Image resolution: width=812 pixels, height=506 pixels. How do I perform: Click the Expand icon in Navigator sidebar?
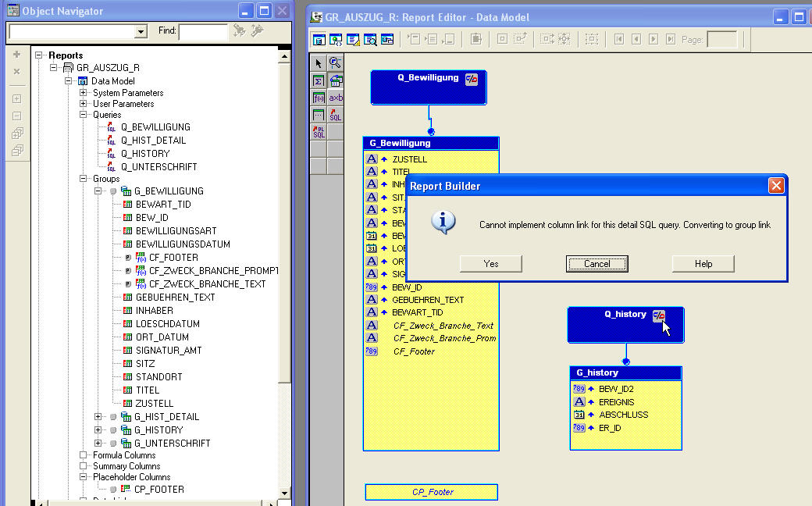pyautogui.click(x=16, y=99)
